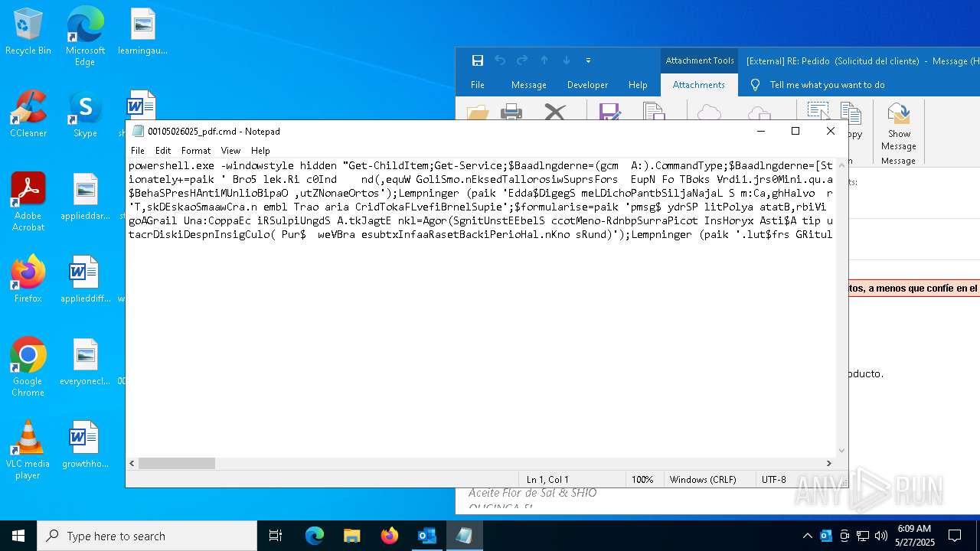Click Notepad scroll right arrow
The width and height of the screenshot is (980, 551).
point(828,463)
